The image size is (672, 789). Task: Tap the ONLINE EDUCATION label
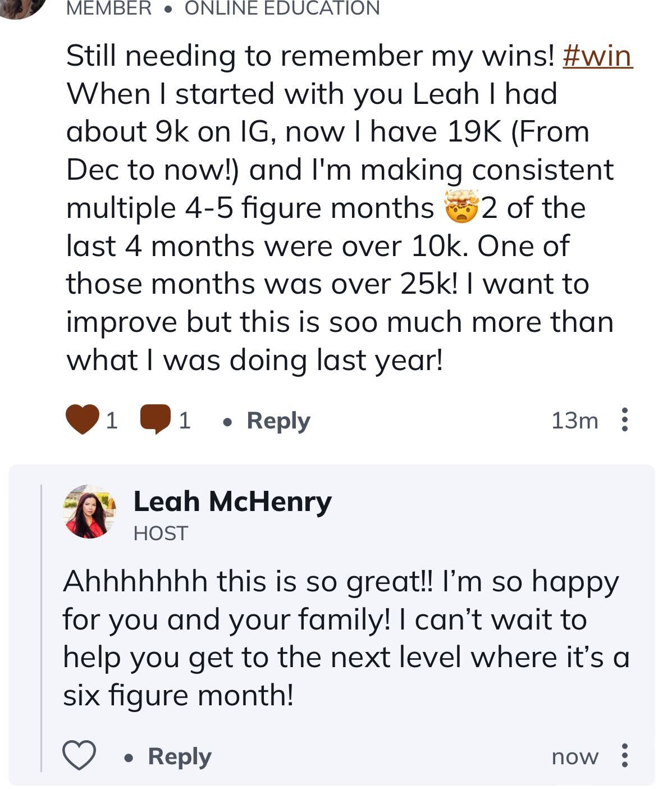coord(282,8)
